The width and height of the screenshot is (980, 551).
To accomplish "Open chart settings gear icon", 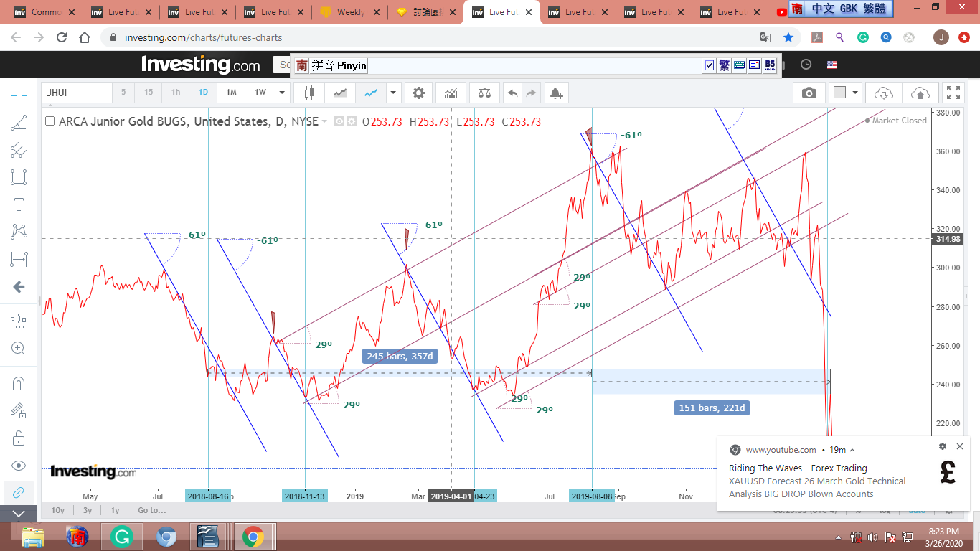I will (x=418, y=93).
